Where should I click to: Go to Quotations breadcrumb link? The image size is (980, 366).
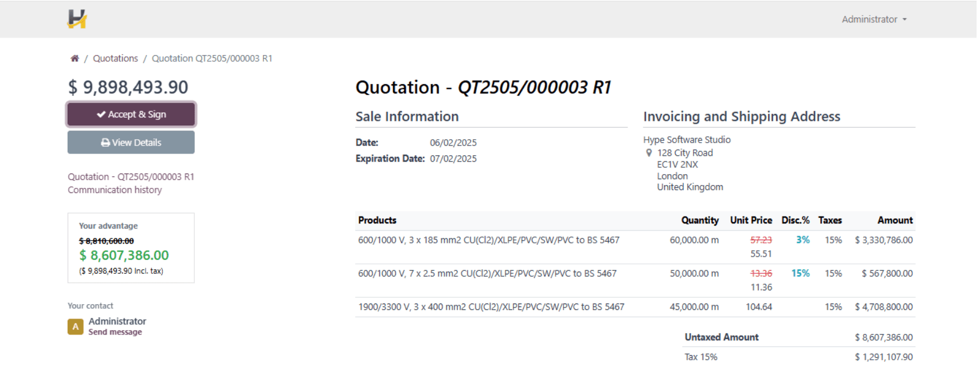point(115,58)
